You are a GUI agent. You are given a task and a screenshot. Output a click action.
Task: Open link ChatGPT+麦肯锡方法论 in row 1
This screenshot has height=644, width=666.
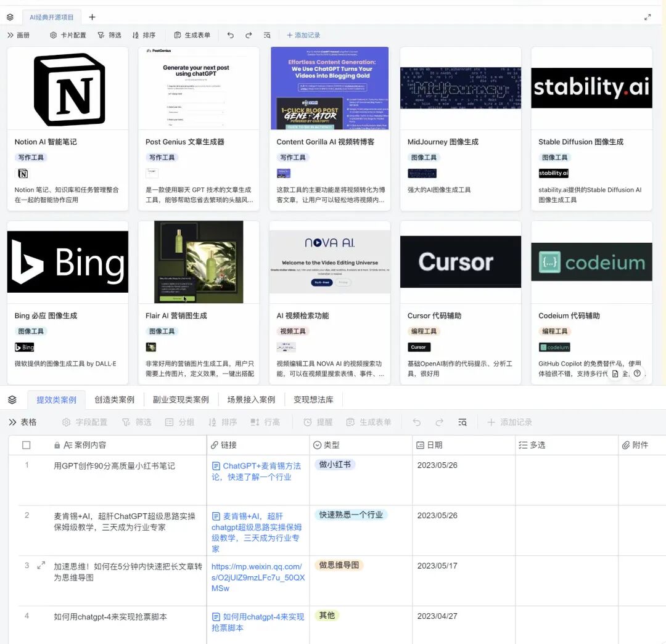[257, 471]
